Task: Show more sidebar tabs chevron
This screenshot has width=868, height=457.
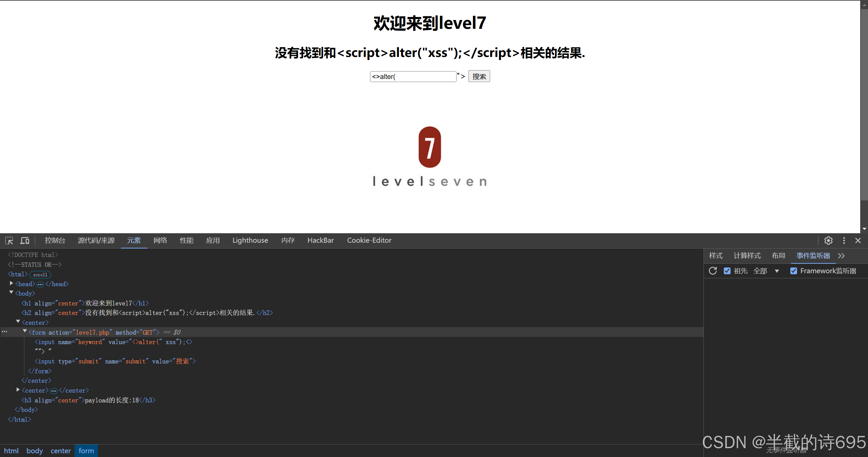Action: click(x=842, y=256)
